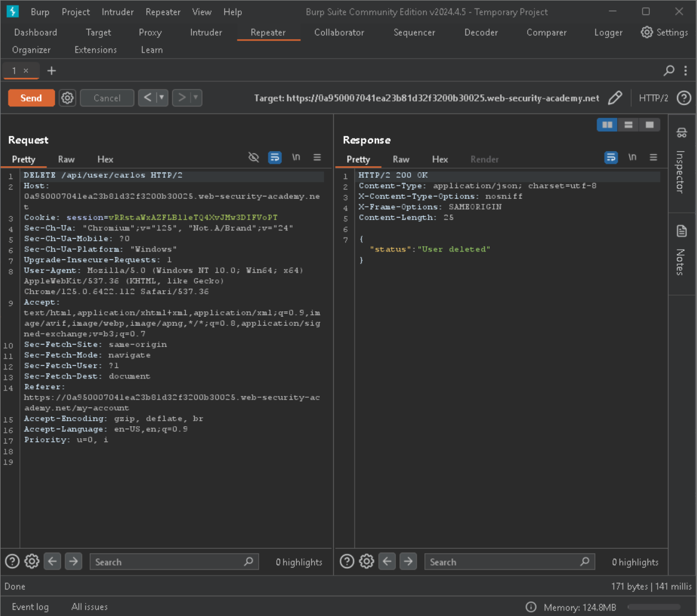Expand the back history dropdown arrow

click(161, 98)
